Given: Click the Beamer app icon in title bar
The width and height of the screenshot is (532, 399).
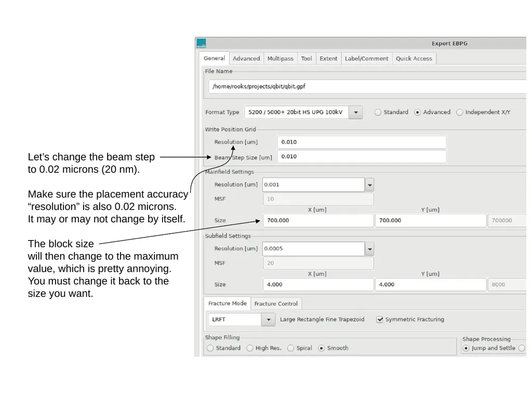Looking at the screenshot, I should (x=201, y=44).
